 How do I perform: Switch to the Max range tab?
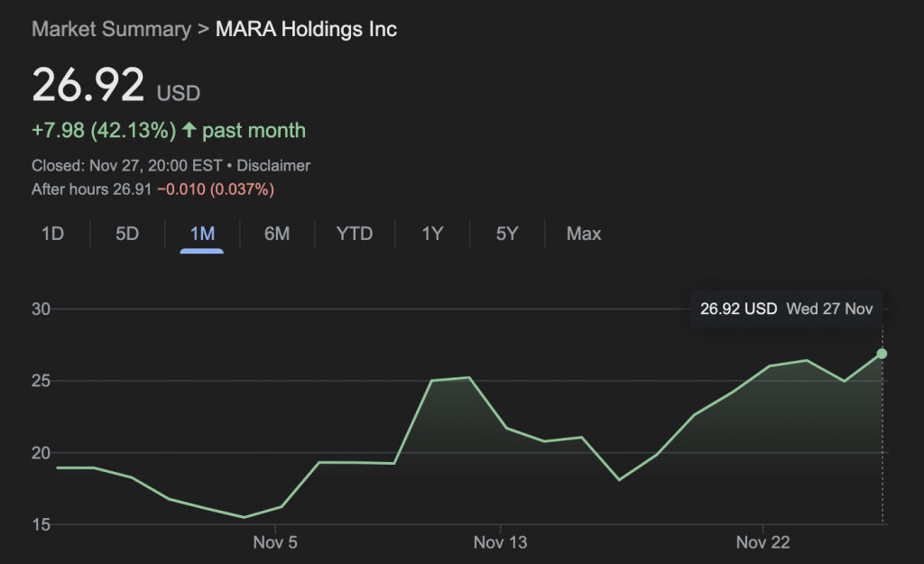pyautogui.click(x=584, y=234)
